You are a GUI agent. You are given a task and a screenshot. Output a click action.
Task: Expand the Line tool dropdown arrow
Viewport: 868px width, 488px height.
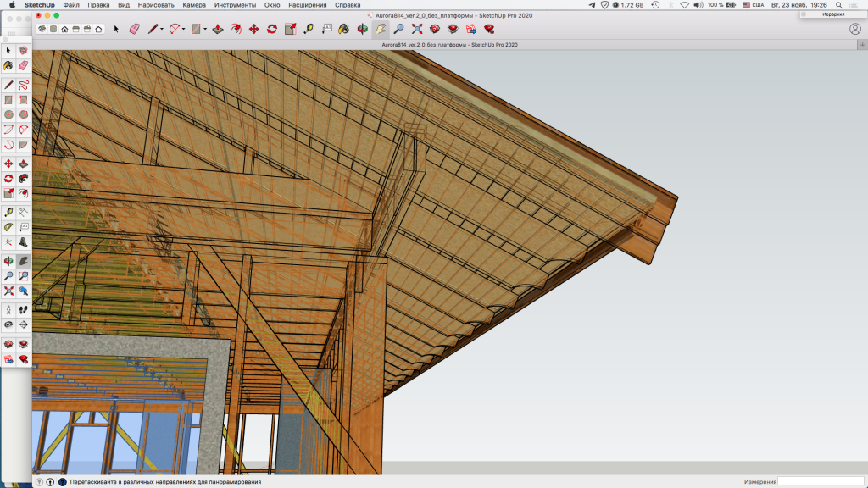(x=162, y=30)
